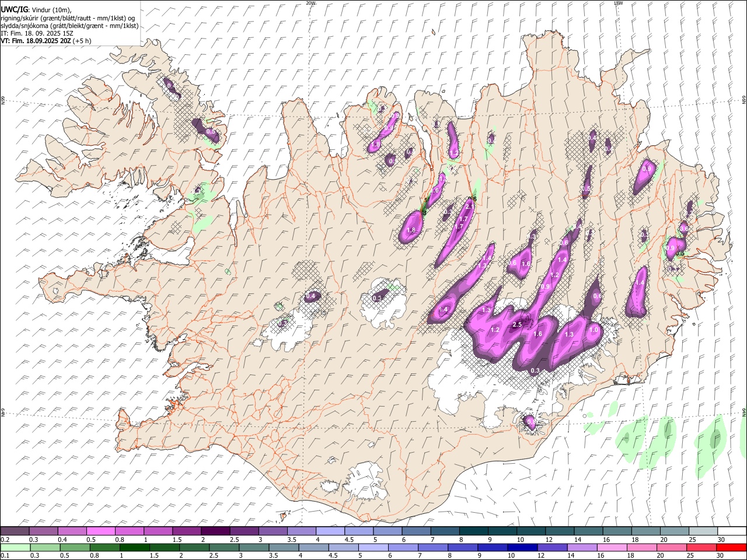Viewport: 747px width, 560px height.
Task: Click the '1.0' precipitation value on the map
Action: point(594,330)
